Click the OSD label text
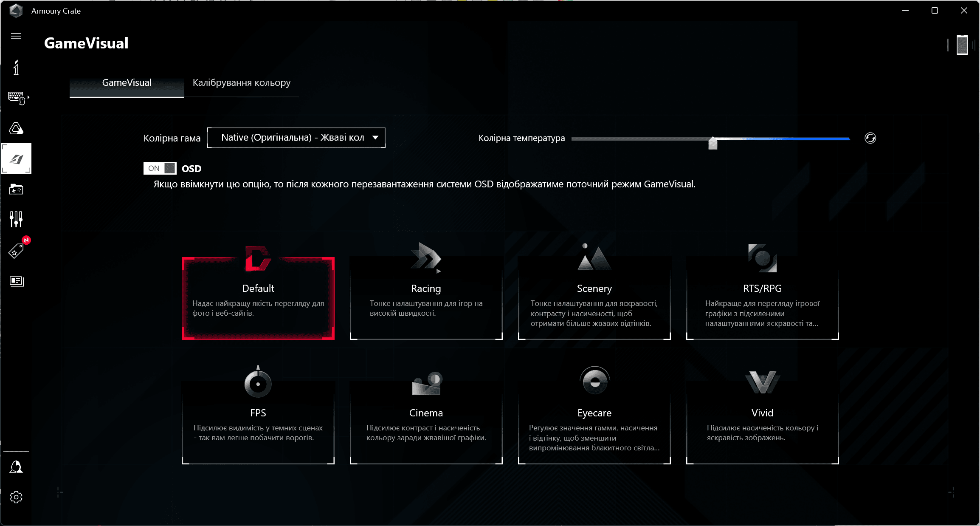 191,169
